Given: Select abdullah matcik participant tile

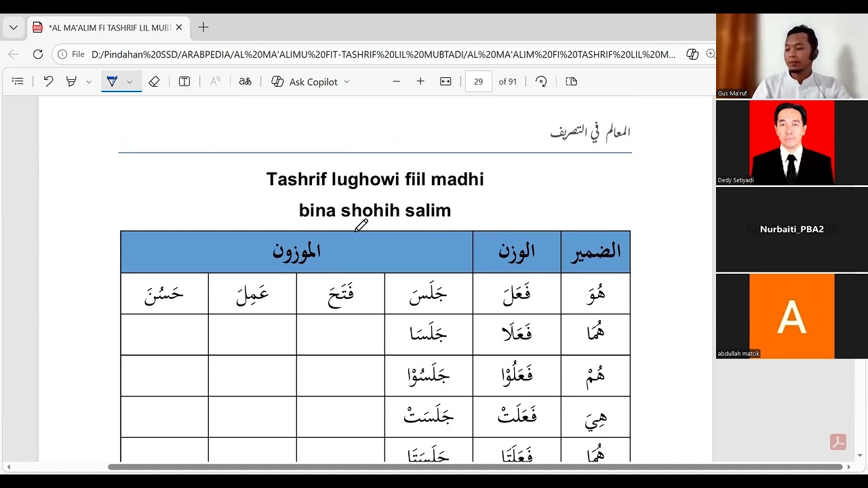Looking at the screenshot, I should click(792, 317).
